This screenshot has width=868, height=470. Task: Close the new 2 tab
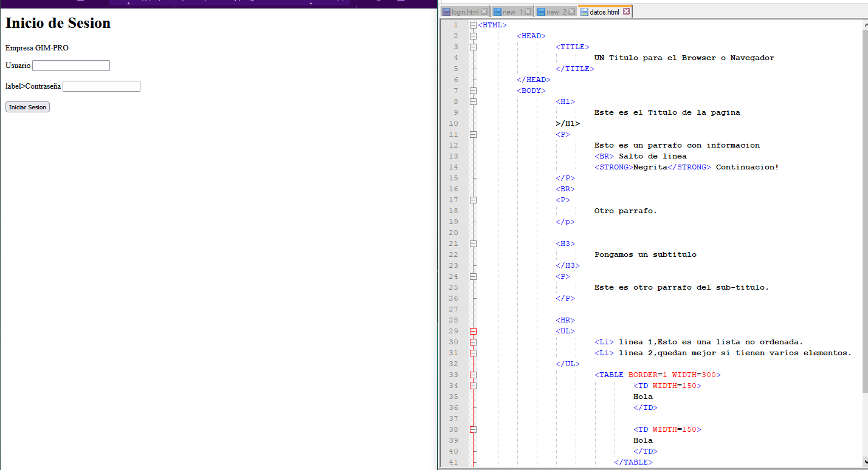coord(571,12)
